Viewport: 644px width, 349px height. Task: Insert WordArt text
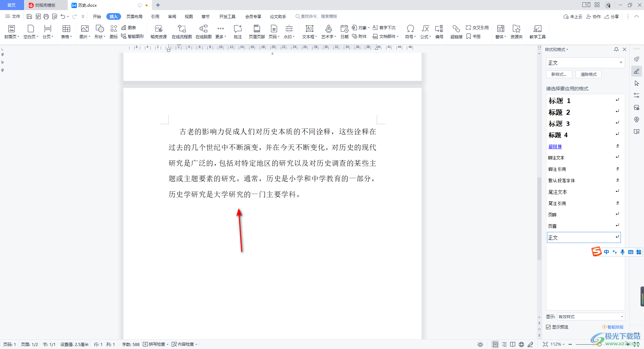pos(329,32)
